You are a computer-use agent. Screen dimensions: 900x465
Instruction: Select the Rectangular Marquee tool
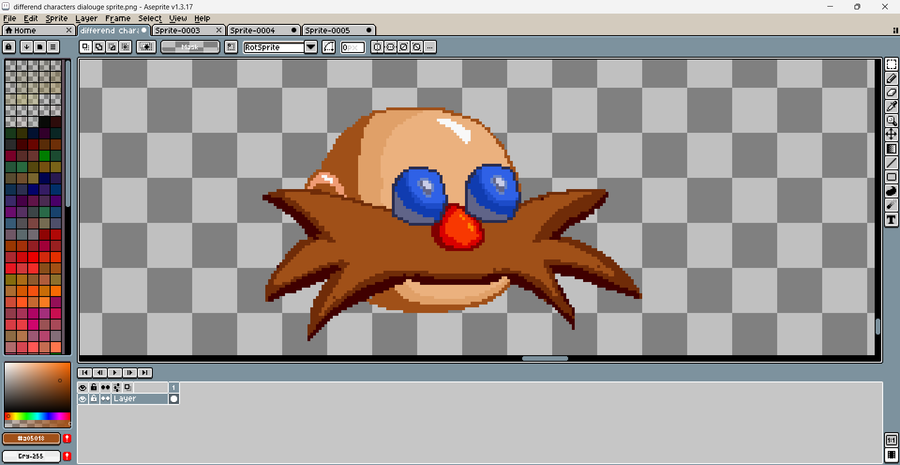point(891,64)
